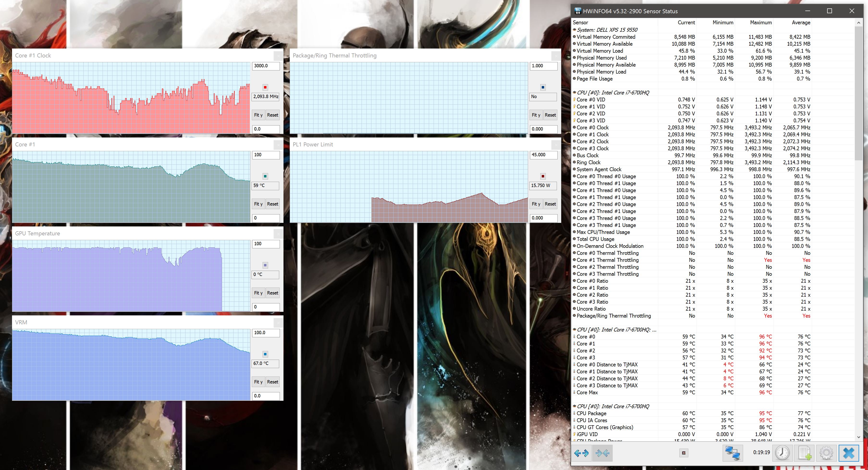Click the sensor list vertical scrollbar thumb
The height and width of the screenshot is (470, 868).
(x=858, y=93)
